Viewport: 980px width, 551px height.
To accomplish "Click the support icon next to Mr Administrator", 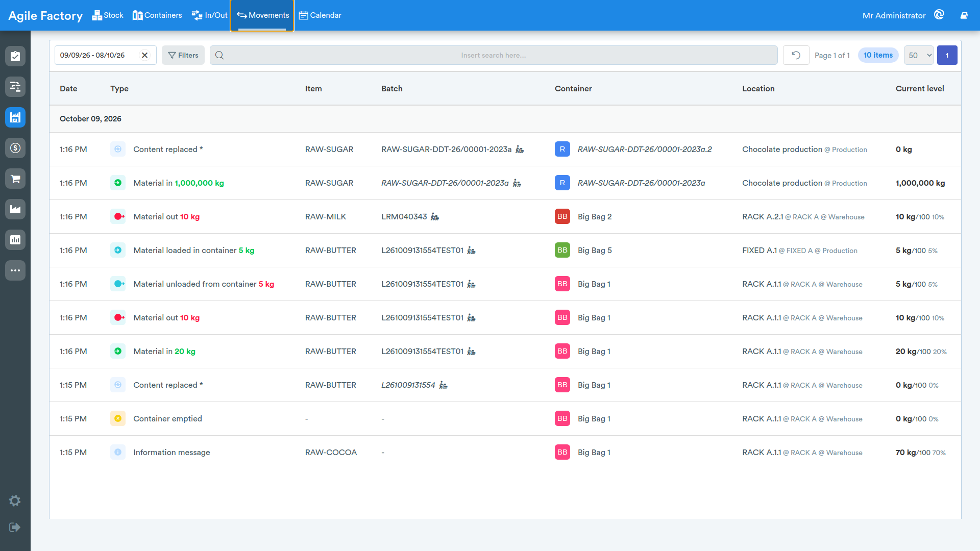I will click(939, 15).
